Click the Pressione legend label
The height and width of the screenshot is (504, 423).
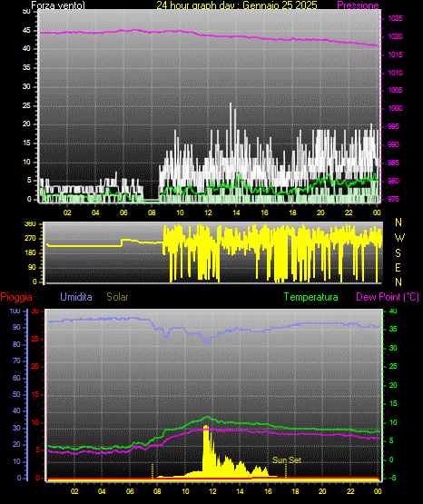coord(358,5)
